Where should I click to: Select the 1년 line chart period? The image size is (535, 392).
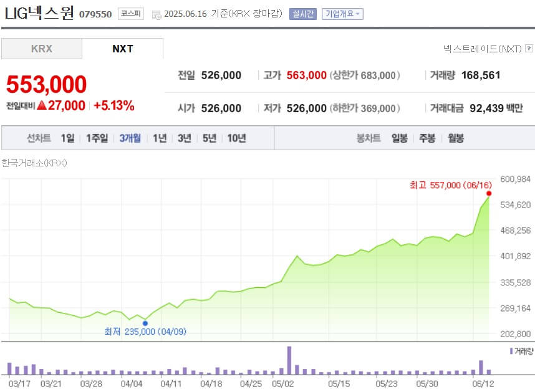(160, 138)
